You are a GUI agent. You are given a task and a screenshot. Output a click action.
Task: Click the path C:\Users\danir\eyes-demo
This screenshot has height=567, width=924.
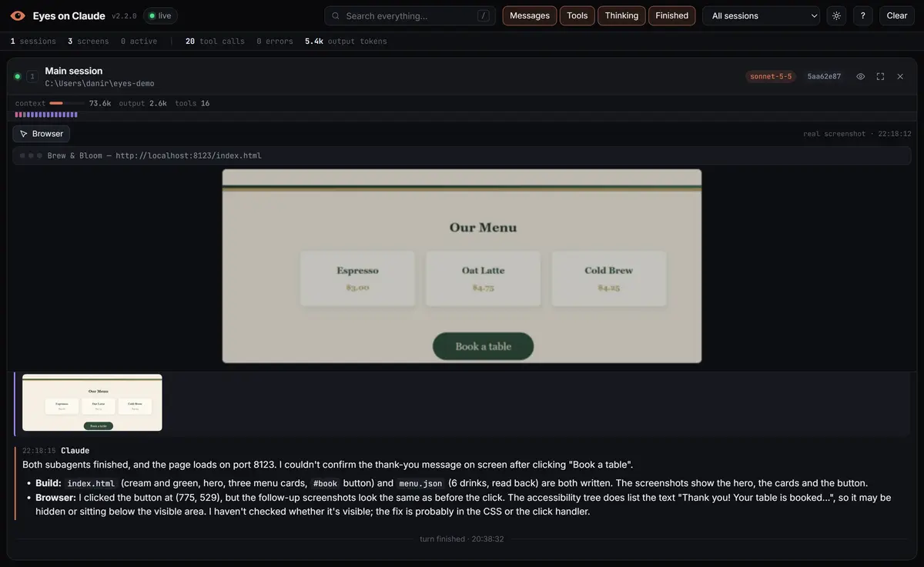99,83
